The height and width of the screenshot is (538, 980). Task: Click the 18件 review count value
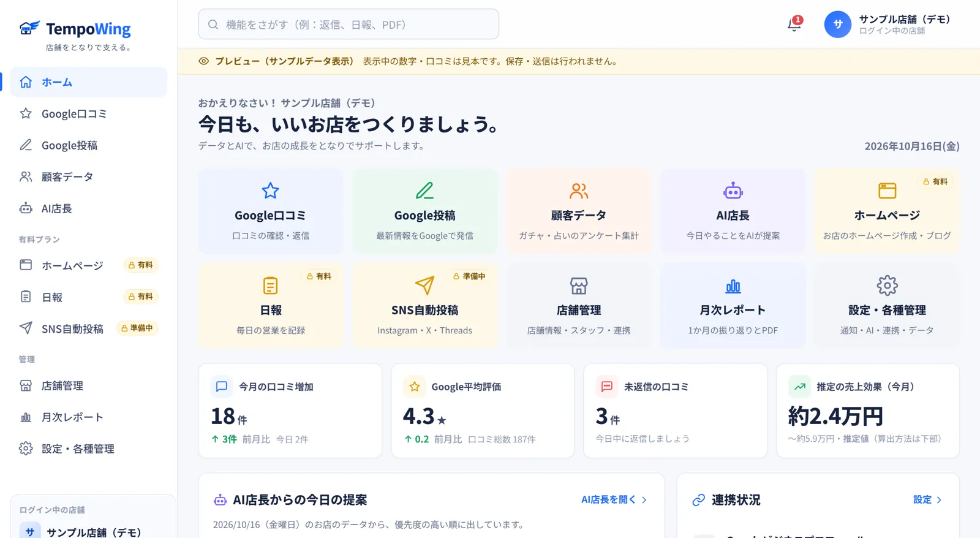229,417
